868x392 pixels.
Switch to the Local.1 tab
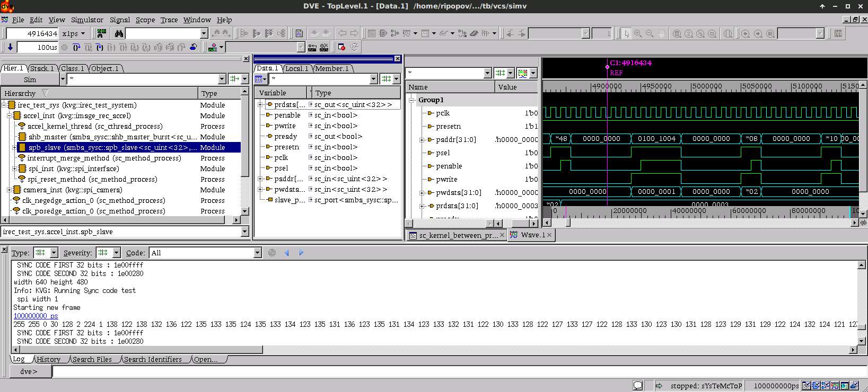click(296, 68)
